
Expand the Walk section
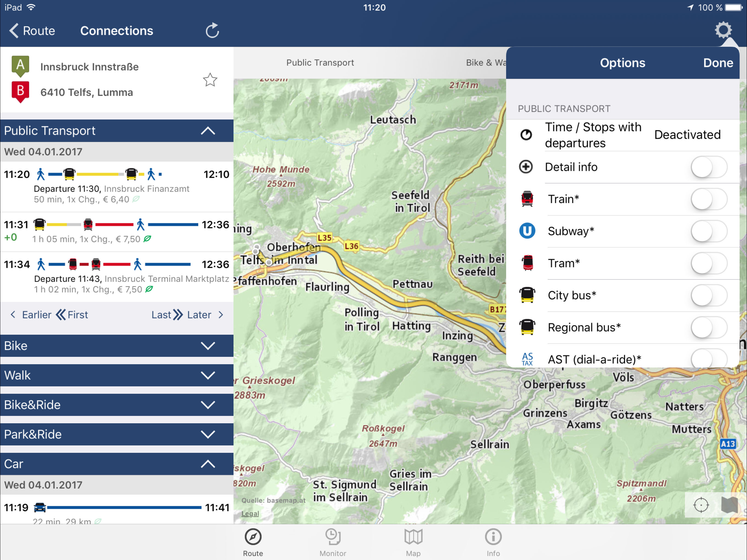(x=116, y=375)
